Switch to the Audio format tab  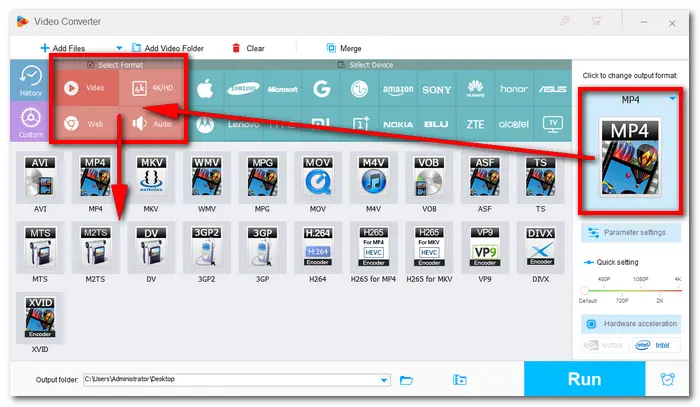(x=153, y=124)
